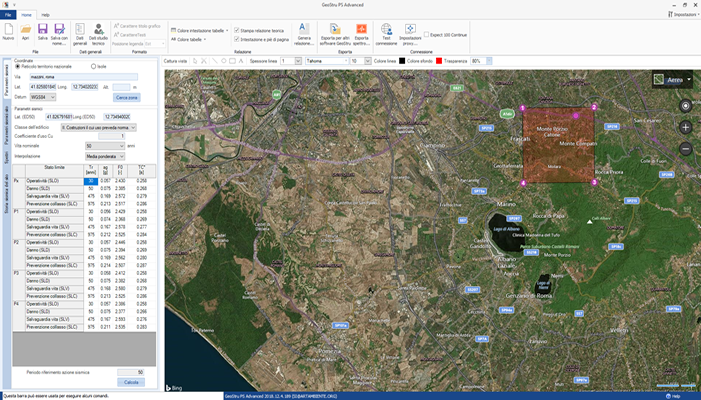Click the Calcola button
The width and height of the screenshot is (701, 400).
[x=131, y=382]
